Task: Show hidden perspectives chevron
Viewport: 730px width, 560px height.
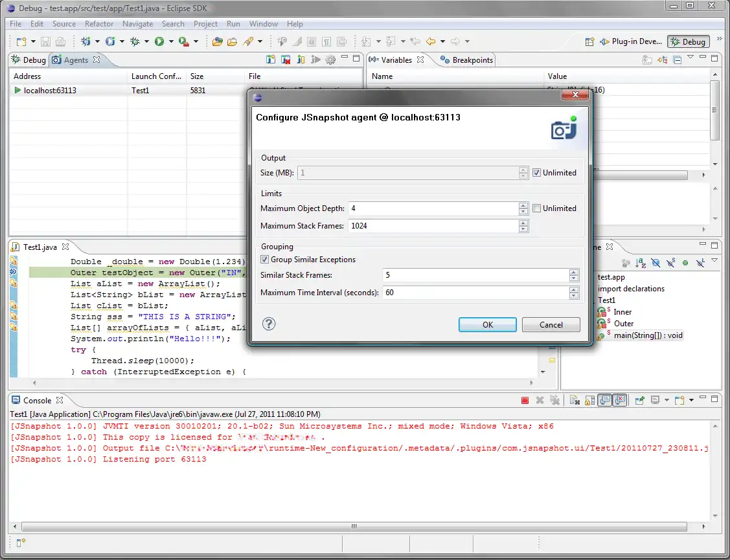Action: pyautogui.click(x=719, y=39)
